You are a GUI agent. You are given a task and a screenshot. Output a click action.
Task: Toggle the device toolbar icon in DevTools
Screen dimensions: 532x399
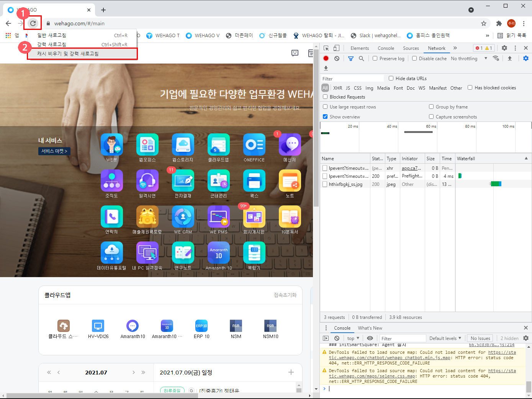[336, 48]
